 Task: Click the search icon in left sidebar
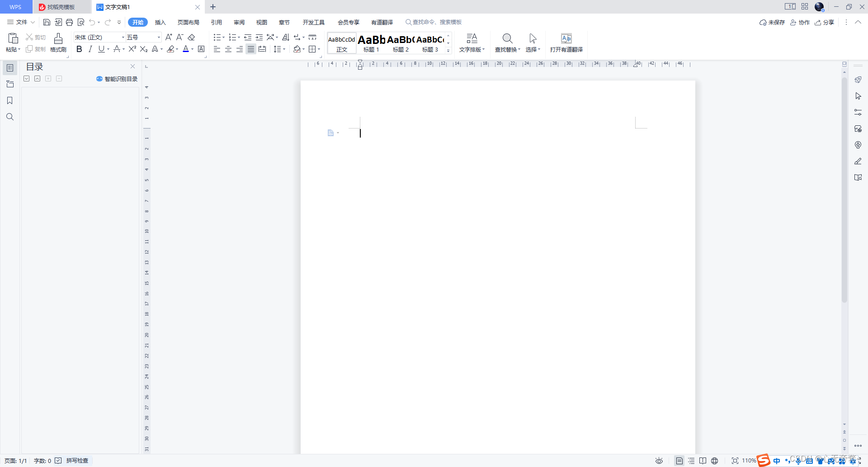click(x=9, y=117)
